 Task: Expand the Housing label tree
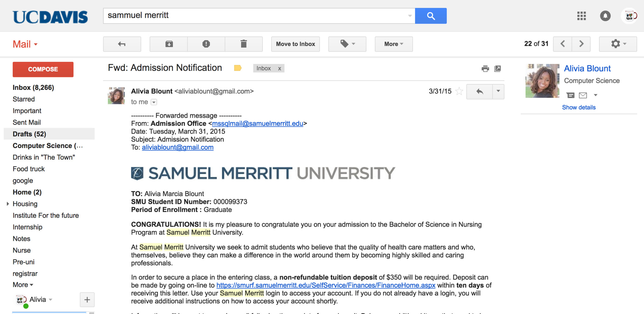coord(8,204)
